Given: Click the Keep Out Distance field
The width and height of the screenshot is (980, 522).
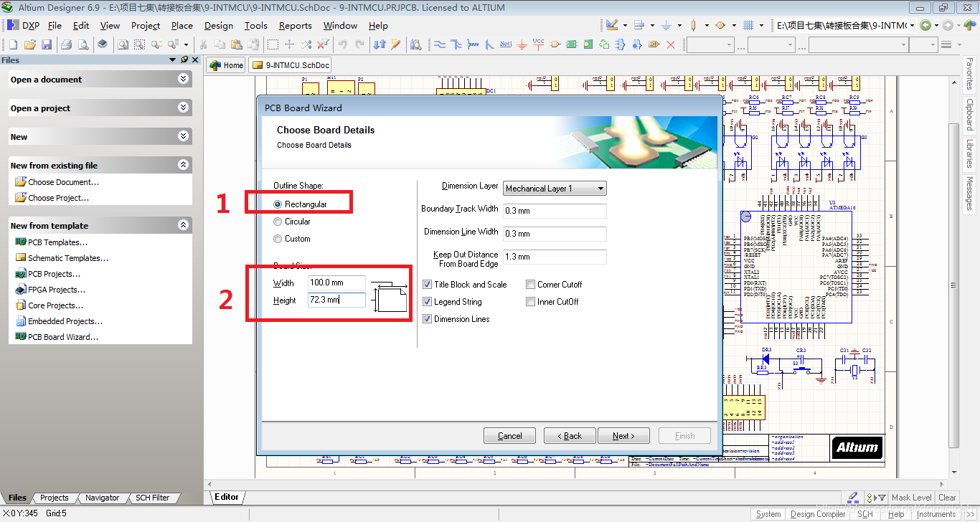Looking at the screenshot, I should pos(555,257).
